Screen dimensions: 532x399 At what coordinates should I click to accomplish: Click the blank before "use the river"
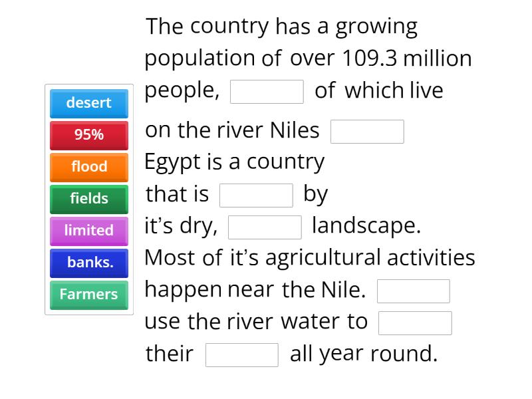tap(413, 291)
